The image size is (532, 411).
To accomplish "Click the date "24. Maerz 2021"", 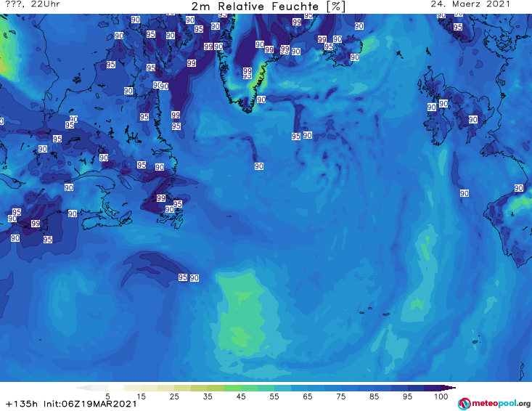I will tap(470, 4).
